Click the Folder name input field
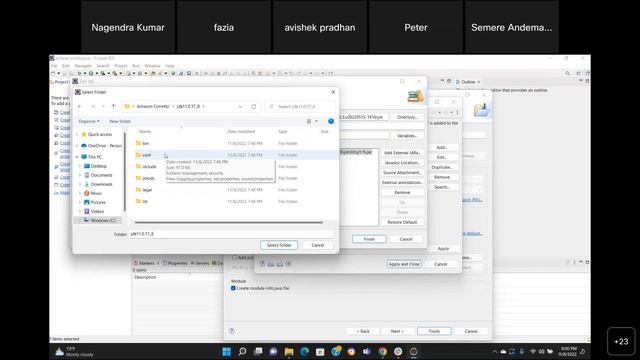The image size is (640, 360). pyautogui.click(x=231, y=234)
